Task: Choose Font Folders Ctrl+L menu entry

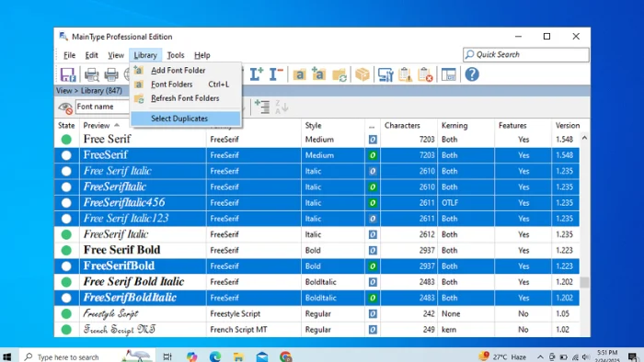Action: pyautogui.click(x=186, y=85)
